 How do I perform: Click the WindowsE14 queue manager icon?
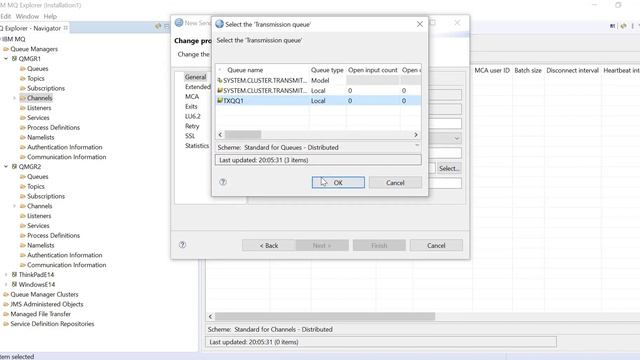pos(14,284)
